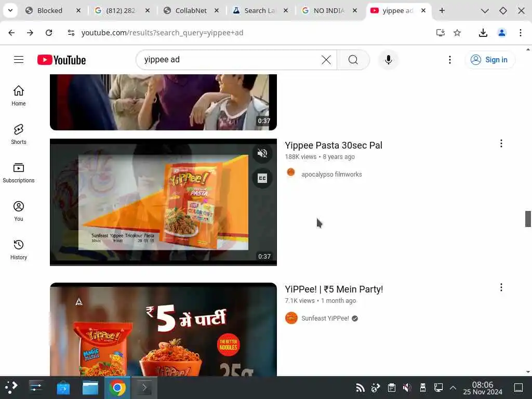Click the browser address bar URL

click(162, 33)
